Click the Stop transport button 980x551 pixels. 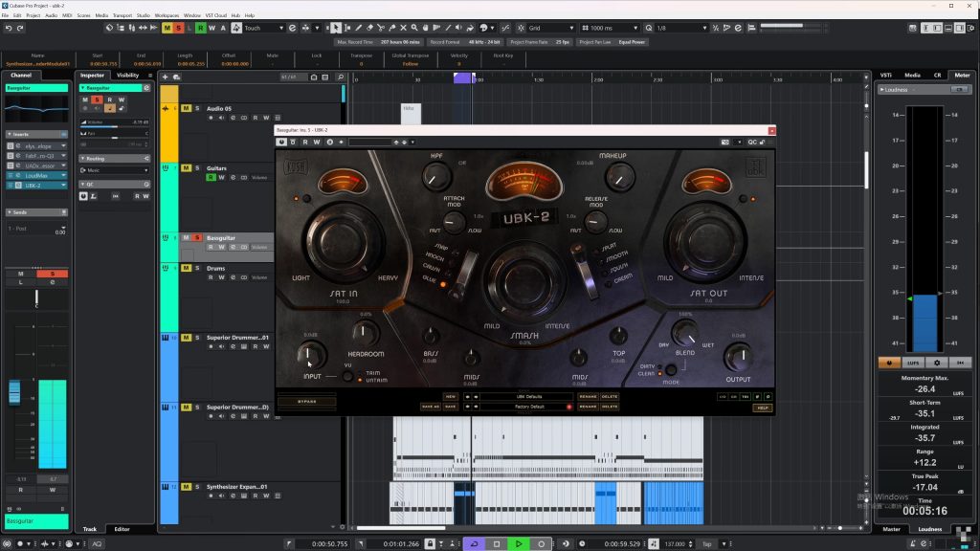497,544
